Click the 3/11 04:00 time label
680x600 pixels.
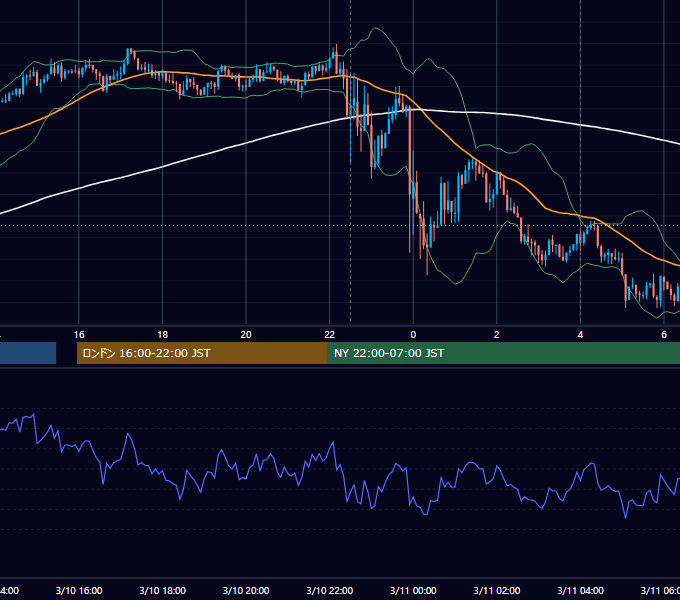click(x=580, y=590)
